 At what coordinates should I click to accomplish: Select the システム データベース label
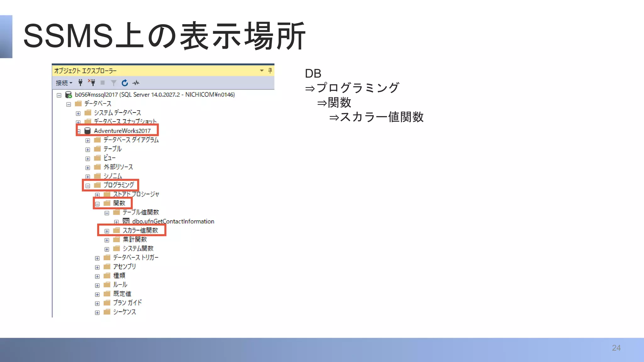pos(117,112)
